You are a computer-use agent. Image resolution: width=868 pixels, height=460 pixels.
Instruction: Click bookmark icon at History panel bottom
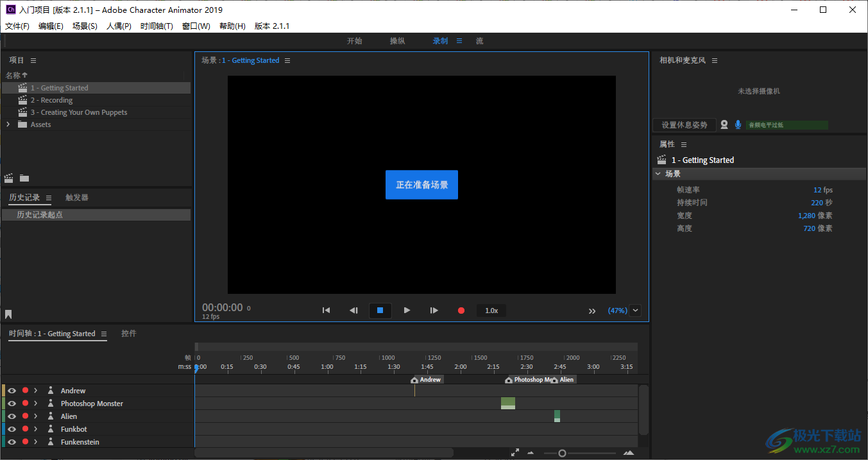pyautogui.click(x=8, y=314)
